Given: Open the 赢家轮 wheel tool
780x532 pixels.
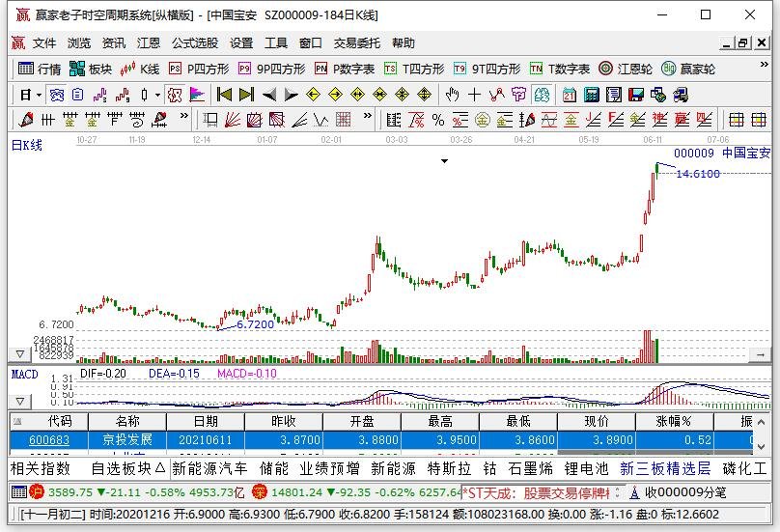Looking at the screenshot, I should tap(688, 69).
